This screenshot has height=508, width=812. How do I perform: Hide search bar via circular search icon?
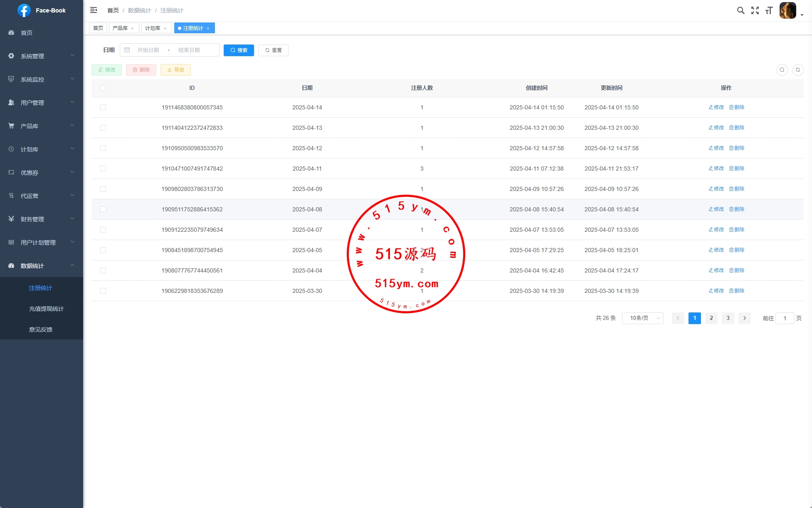tap(782, 70)
